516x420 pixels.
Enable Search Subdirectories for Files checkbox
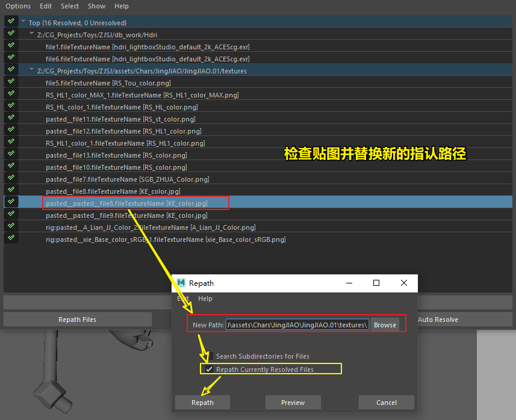point(210,356)
